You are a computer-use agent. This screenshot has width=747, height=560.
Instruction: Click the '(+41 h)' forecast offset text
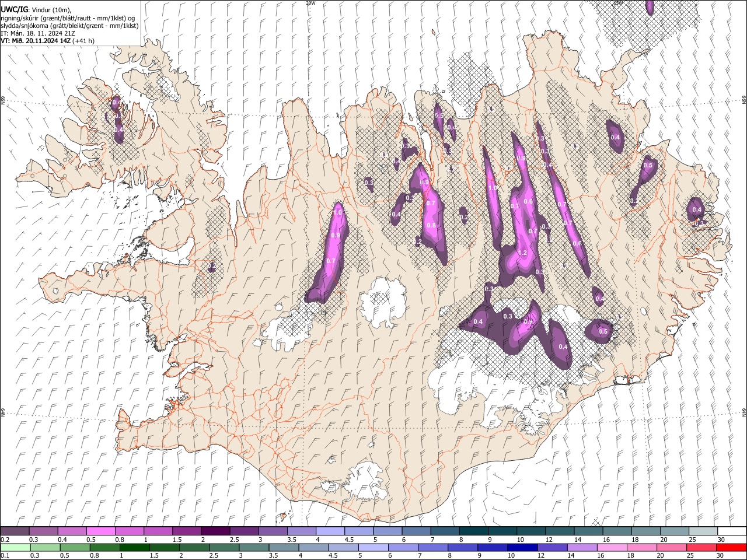click(x=83, y=41)
